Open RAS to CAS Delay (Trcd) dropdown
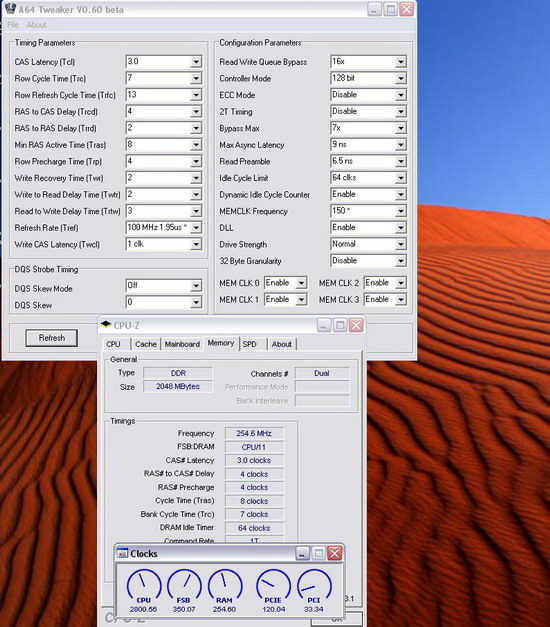 pos(196,112)
